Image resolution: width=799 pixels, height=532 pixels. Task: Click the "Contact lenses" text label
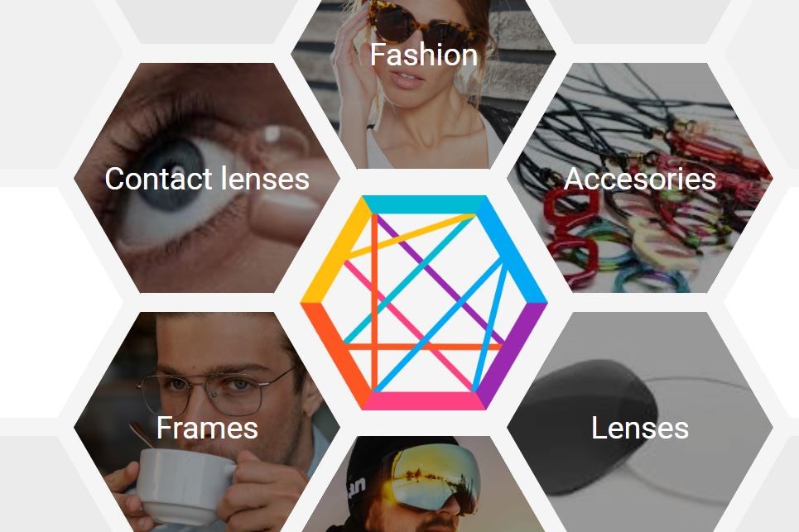207,179
